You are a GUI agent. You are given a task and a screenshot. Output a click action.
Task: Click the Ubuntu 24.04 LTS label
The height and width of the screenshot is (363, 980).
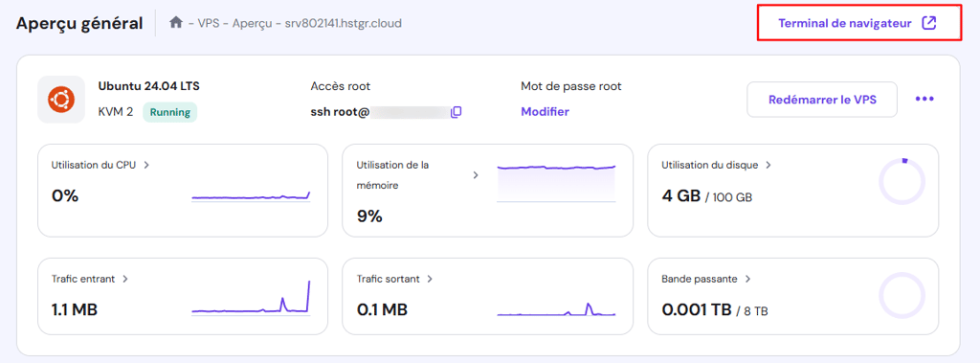148,86
